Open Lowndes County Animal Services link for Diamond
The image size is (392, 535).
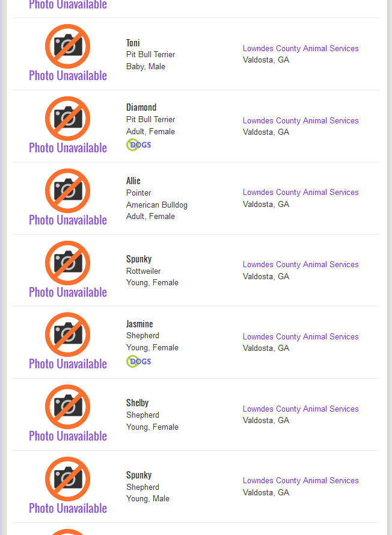click(x=301, y=121)
